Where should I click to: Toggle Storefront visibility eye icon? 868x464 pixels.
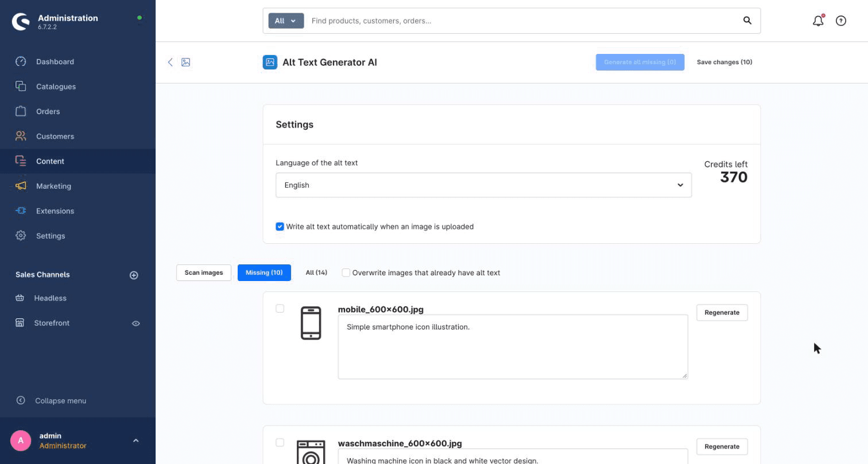pyautogui.click(x=136, y=323)
